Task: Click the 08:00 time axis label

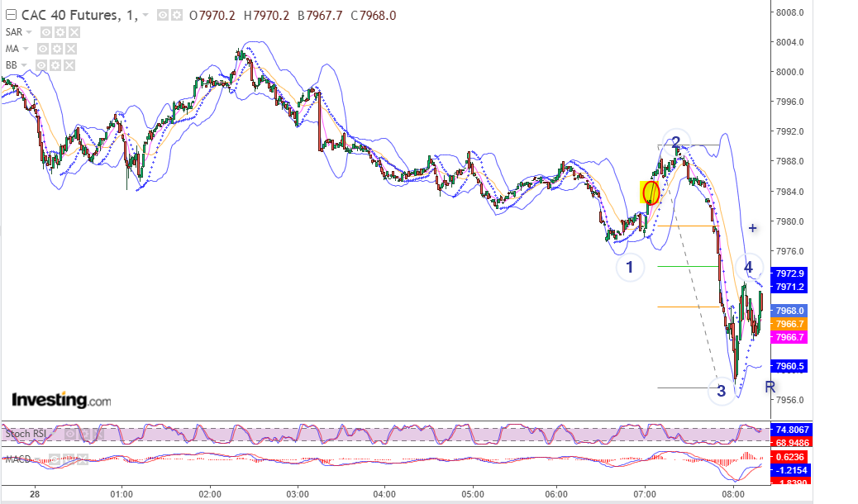Action: (733, 494)
